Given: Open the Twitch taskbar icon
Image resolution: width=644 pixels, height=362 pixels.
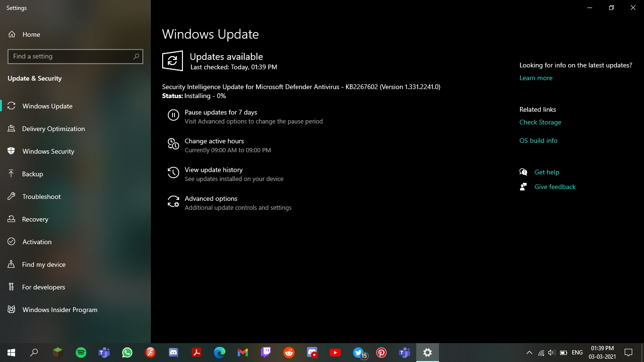Looking at the screenshot, I should [x=266, y=352].
